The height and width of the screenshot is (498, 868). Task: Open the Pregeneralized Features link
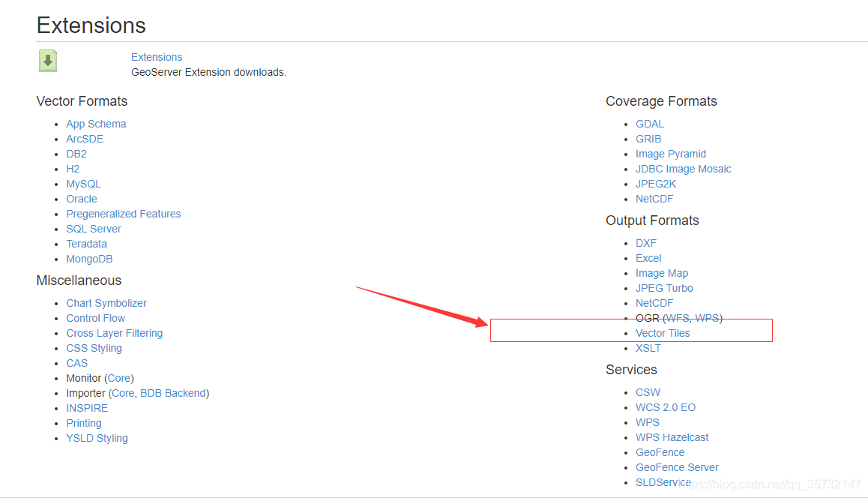124,214
